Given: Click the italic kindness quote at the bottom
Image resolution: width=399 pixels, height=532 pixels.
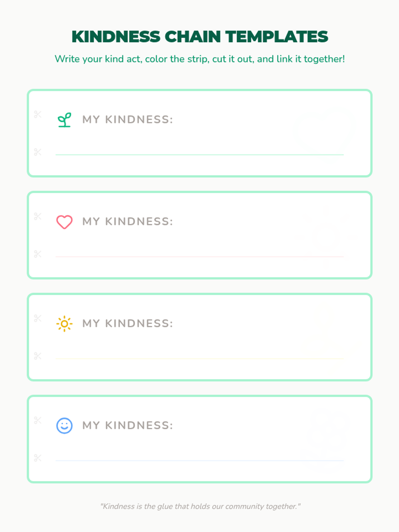Looking at the screenshot, I should click(x=200, y=506).
